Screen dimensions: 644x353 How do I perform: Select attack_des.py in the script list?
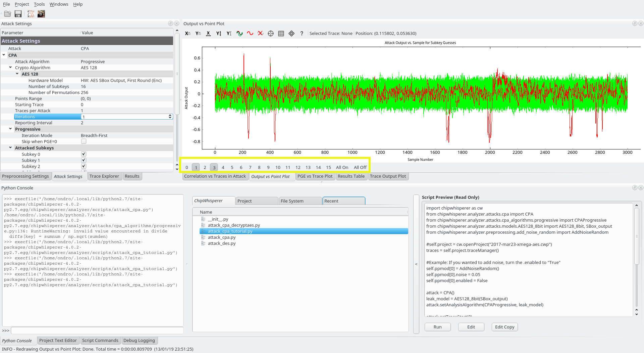(x=221, y=244)
